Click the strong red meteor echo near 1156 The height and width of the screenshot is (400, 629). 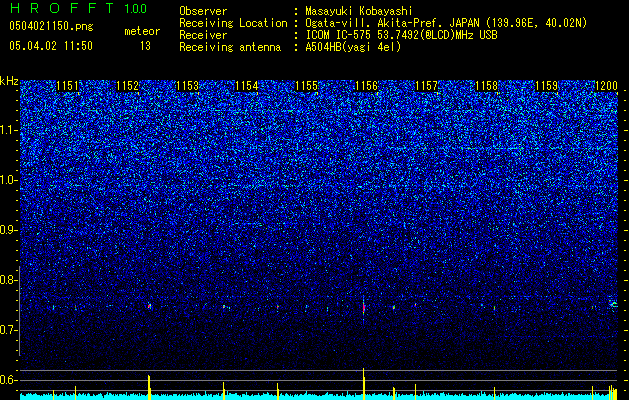[364, 308]
